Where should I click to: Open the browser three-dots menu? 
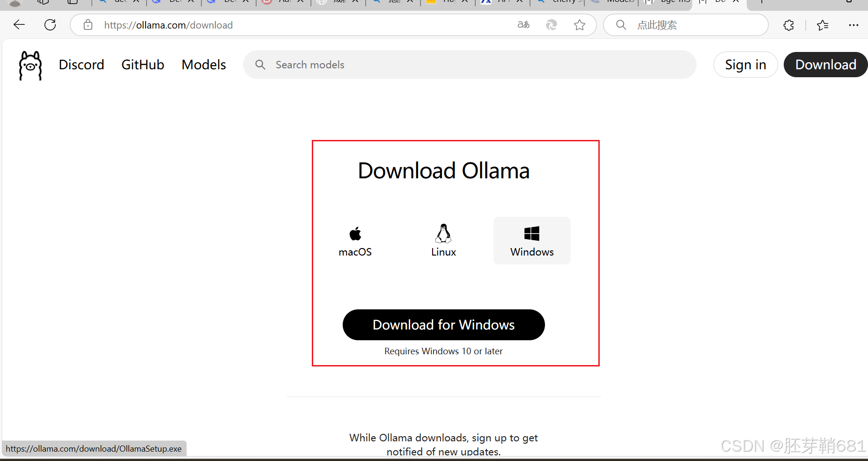(853, 25)
